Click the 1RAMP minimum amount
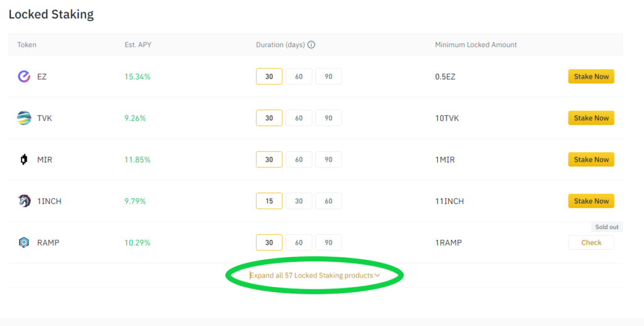Viewport: 644px width, 326px height. (x=448, y=242)
